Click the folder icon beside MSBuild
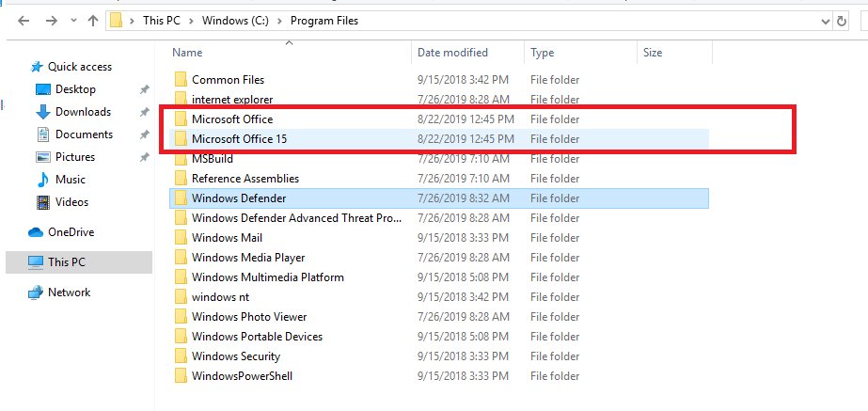Image resolution: width=868 pixels, height=411 pixels. (181, 159)
